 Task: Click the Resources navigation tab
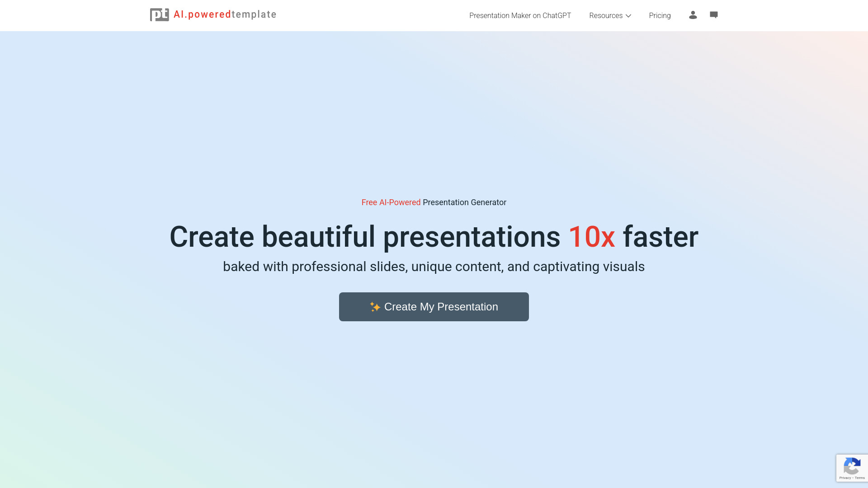coord(610,15)
